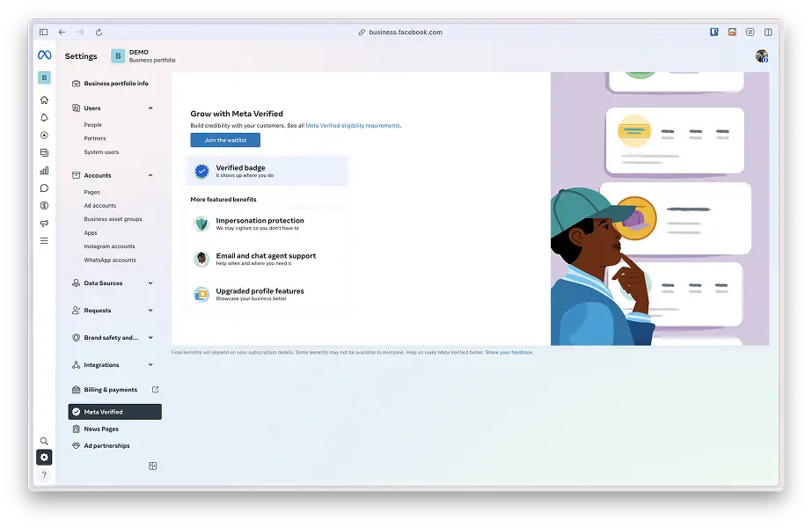Image resolution: width=812 pixels, height=528 pixels.
Task: Open Instagram accounts
Action: (109, 246)
